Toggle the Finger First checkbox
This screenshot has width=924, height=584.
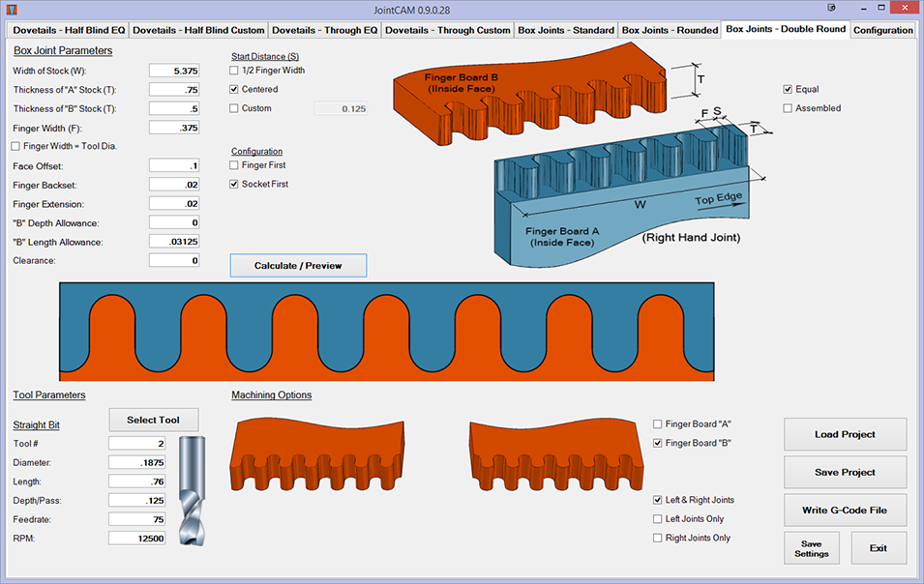(x=234, y=165)
